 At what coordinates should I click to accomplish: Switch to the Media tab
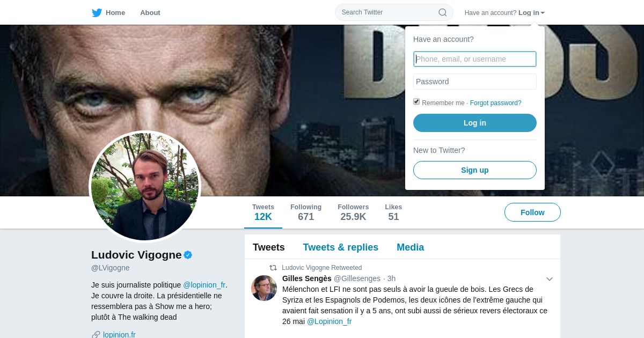pos(411,247)
